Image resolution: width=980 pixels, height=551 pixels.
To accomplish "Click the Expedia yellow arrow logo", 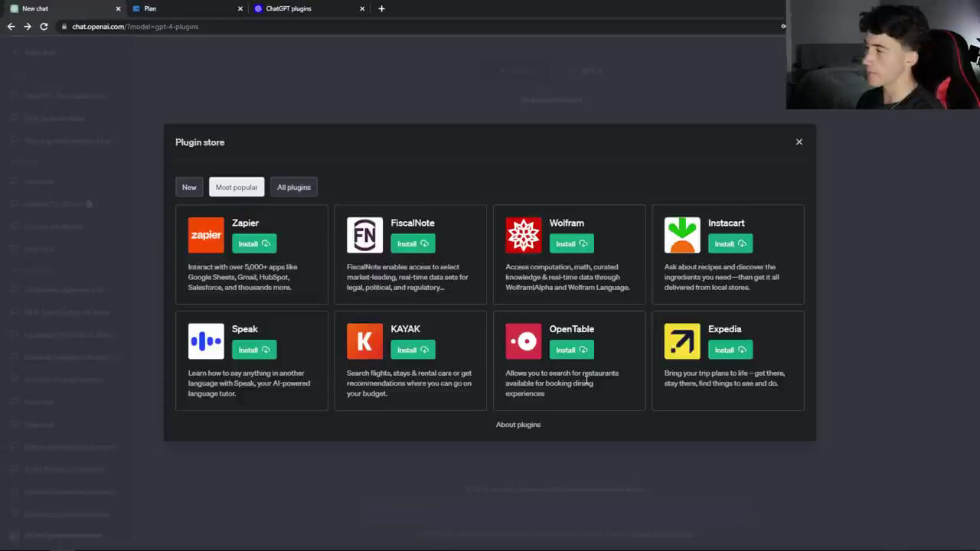I will pyautogui.click(x=682, y=341).
